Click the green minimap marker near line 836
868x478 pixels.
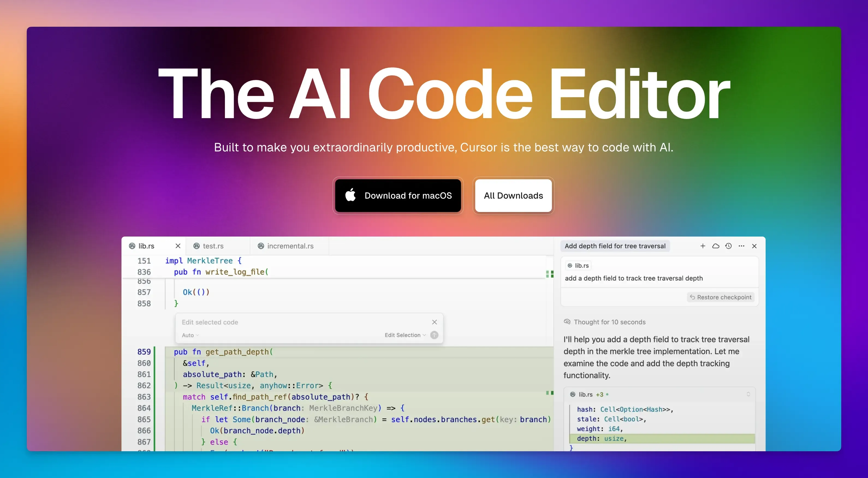point(549,274)
